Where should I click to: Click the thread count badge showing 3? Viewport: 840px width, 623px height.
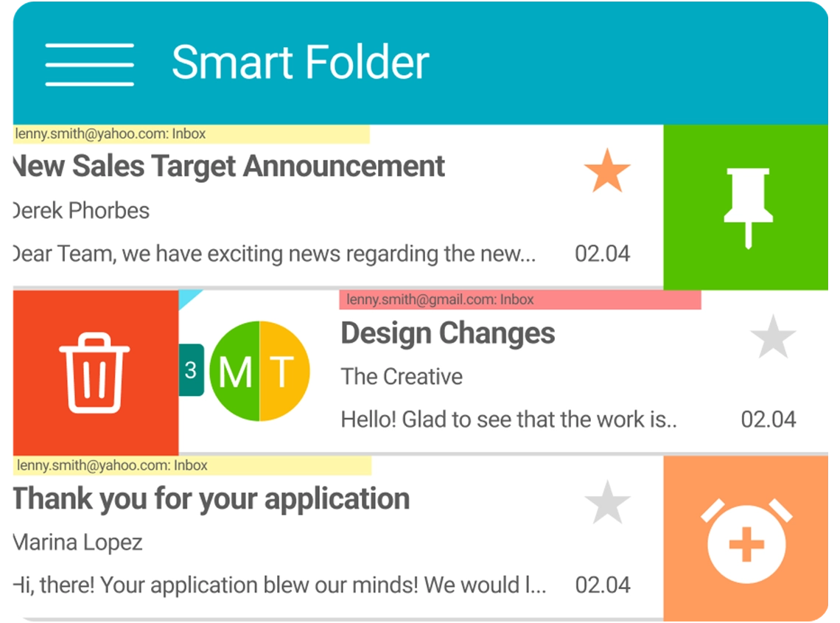pos(191,369)
